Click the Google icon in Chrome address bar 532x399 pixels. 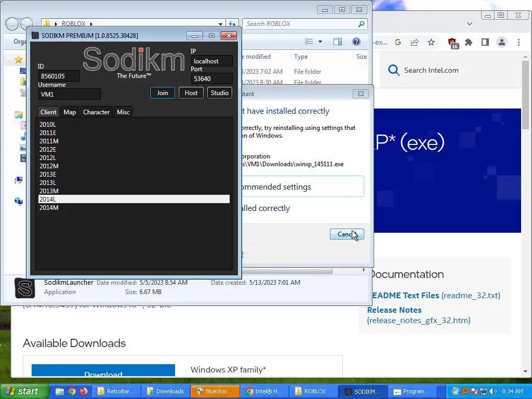pyautogui.click(x=398, y=42)
